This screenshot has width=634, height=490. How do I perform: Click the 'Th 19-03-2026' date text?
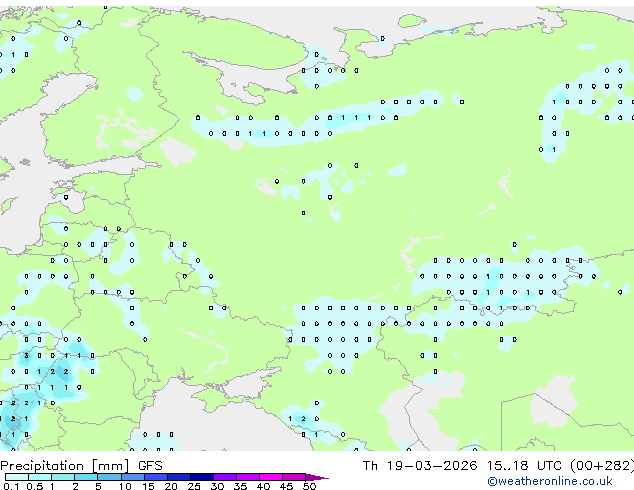(x=420, y=465)
